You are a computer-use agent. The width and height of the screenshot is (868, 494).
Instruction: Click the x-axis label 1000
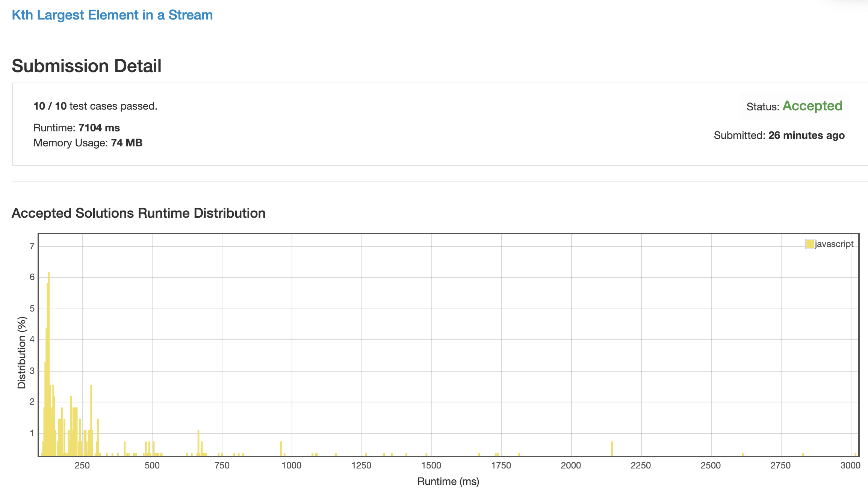(x=292, y=465)
